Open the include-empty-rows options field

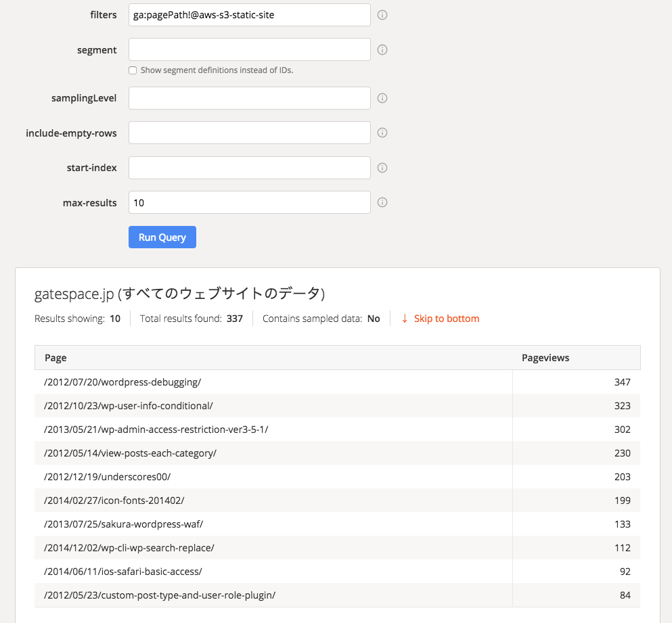(249, 132)
